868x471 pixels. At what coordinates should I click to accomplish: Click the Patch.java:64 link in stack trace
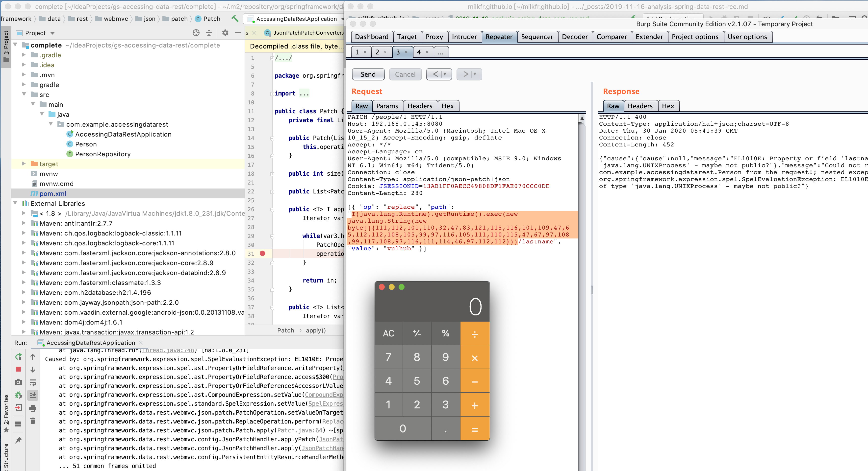tap(300, 430)
